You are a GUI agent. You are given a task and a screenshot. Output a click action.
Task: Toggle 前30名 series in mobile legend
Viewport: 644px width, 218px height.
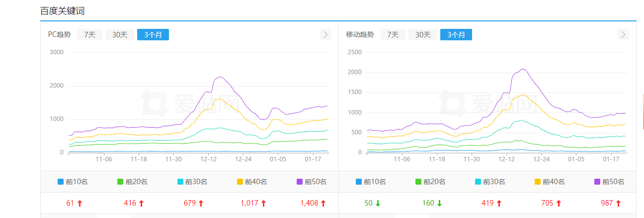[490, 182]
